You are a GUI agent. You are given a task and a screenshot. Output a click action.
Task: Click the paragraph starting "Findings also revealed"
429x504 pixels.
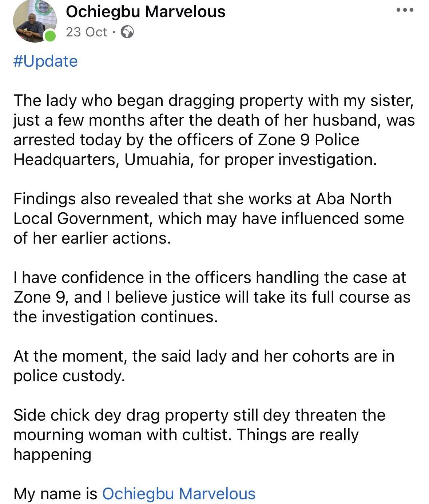click(208, 218)
